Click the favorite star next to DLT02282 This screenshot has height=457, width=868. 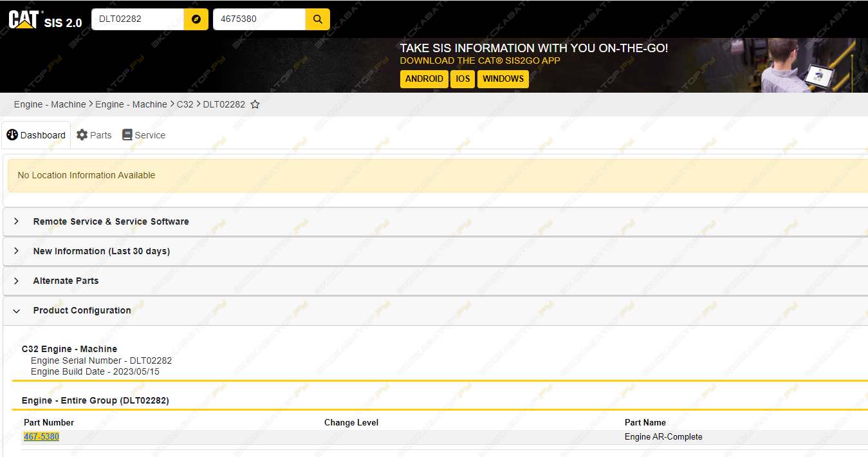255,104
